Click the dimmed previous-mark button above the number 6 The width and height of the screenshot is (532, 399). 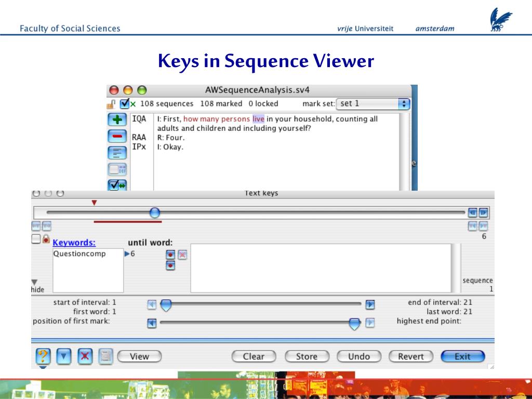[x=472, y=226]
